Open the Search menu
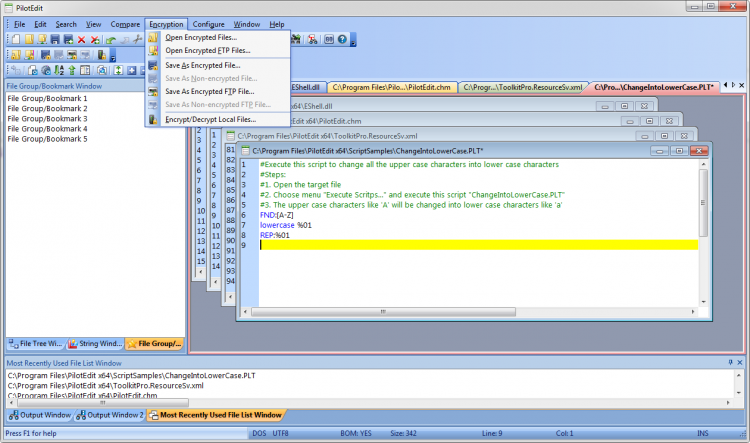This screenshot has height=443, width=750. tap(66, 24)
